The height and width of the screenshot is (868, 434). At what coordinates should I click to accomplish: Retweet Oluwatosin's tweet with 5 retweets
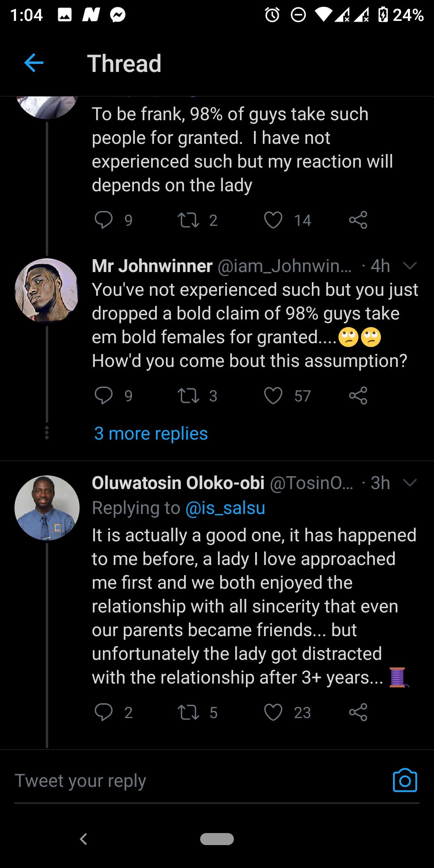point(188,712)
